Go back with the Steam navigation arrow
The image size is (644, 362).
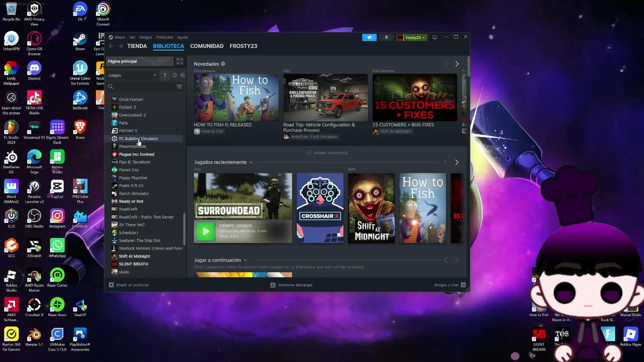[x=111, y=46]
